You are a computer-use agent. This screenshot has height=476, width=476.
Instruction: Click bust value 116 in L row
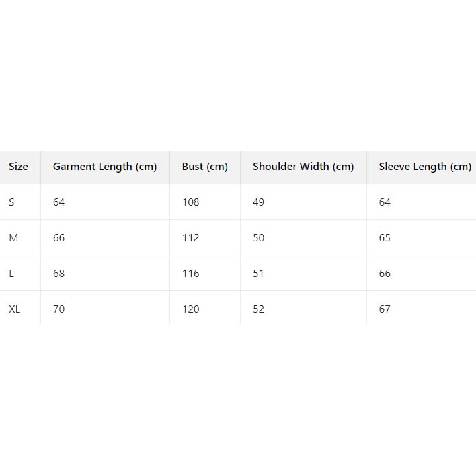coord(191,274)
